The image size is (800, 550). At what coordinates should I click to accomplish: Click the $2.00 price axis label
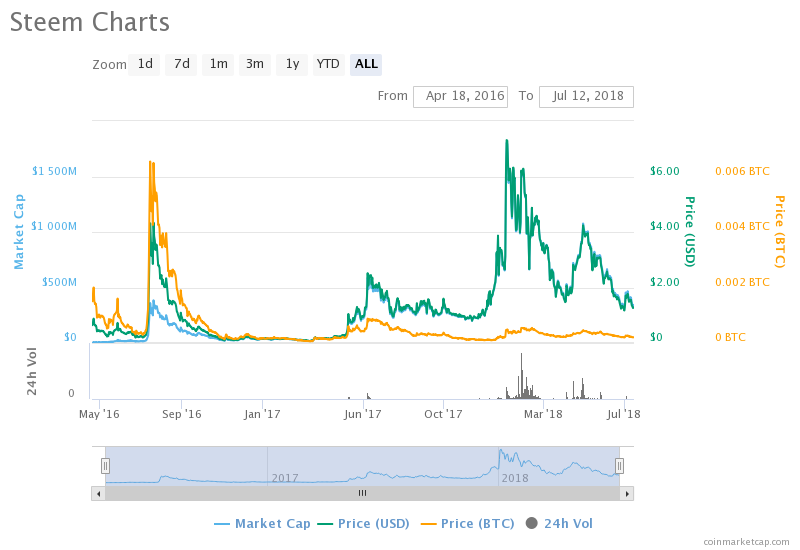pyautogui.click(x=665, y=282)
